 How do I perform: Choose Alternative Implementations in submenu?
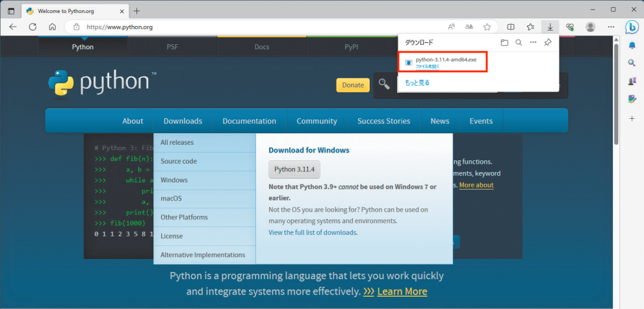click(x=205, y=255)
